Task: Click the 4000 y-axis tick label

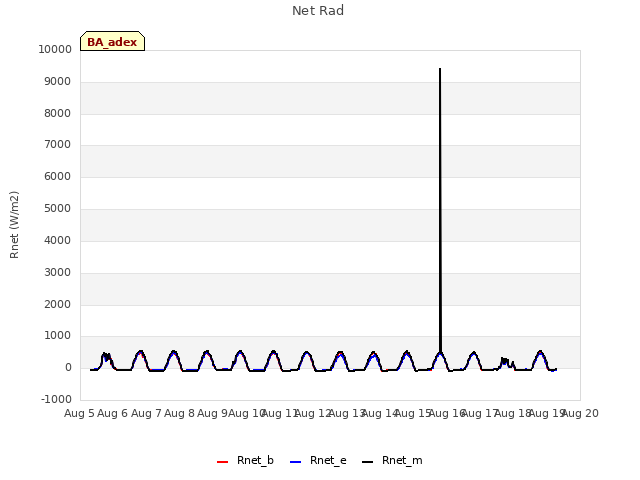Action: pos(57,240)
